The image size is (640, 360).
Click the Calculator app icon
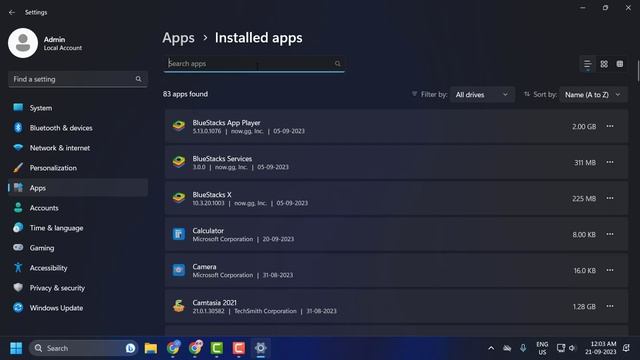coord(178,234)
